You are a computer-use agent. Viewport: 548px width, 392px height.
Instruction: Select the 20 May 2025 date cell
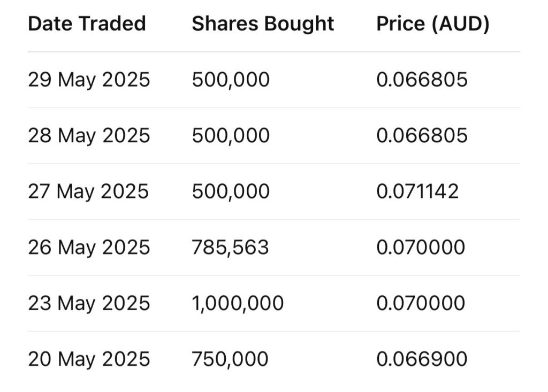click(x=89, y=359)
